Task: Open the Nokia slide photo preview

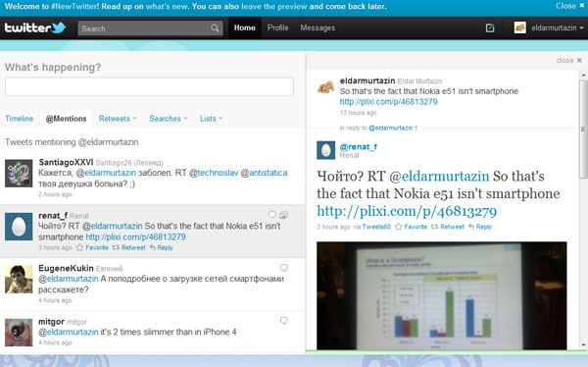Action: point(442,296)
